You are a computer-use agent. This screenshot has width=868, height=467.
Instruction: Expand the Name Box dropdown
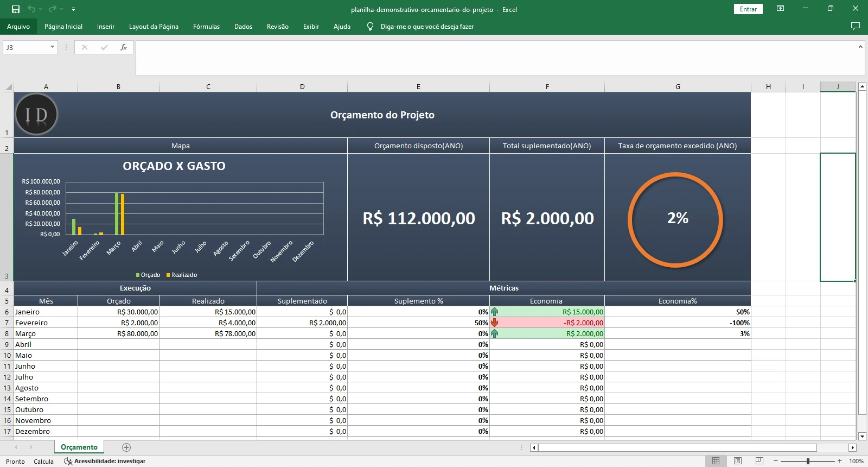click(52, 47)
